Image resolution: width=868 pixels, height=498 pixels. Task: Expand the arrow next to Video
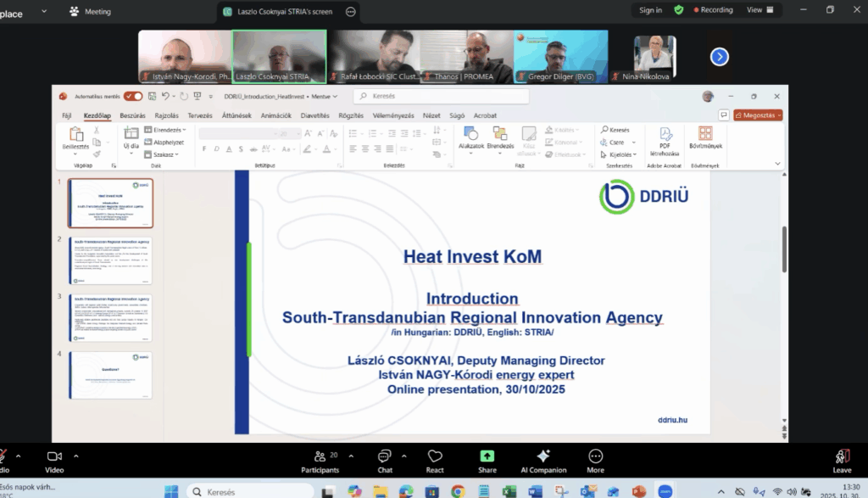pyautogui.click(x=76, y=456)
